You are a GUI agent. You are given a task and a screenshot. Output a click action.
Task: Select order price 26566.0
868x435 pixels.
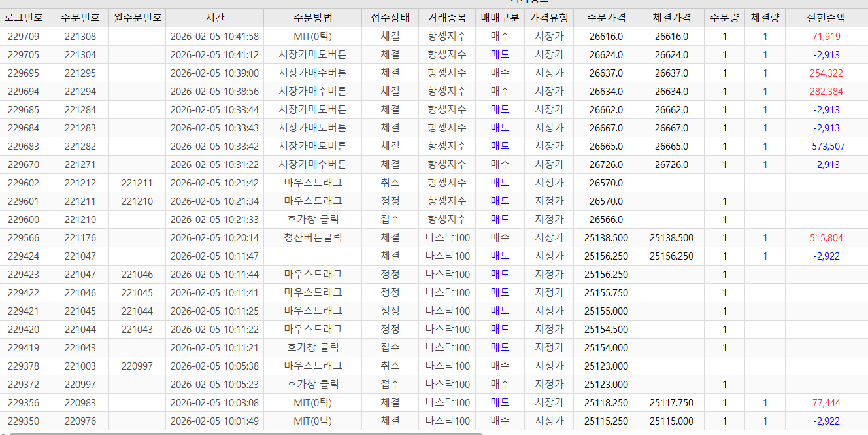point(606,220)
